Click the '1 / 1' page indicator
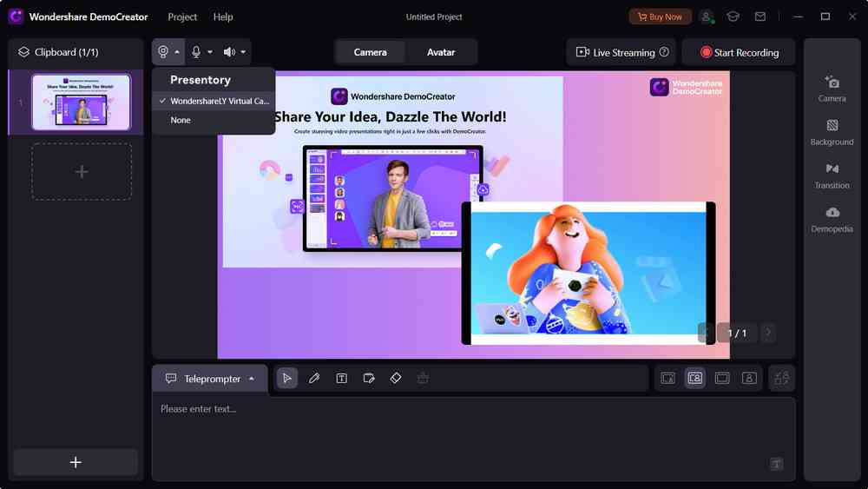This screenshot has height=489, width=868. coord(737,333)
